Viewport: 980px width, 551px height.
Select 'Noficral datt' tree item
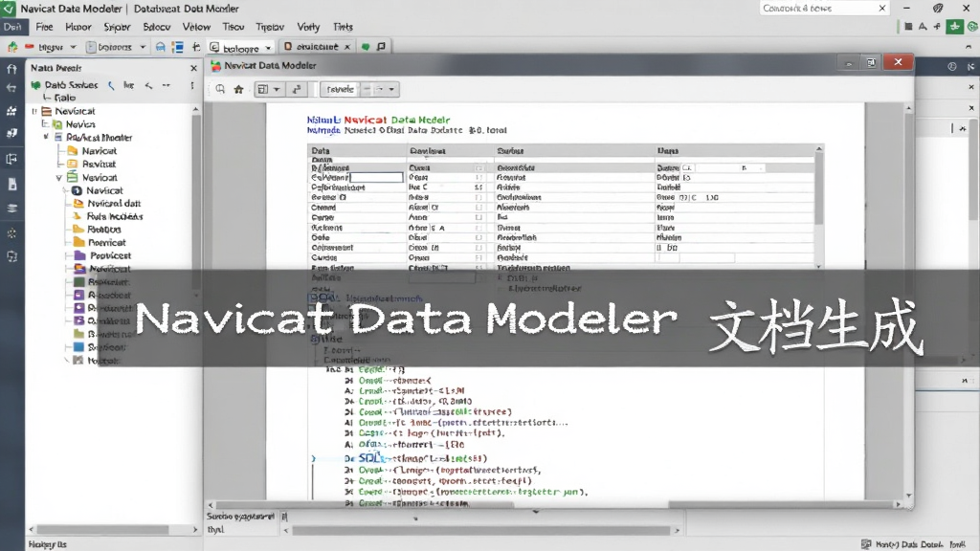coord(114,203)
